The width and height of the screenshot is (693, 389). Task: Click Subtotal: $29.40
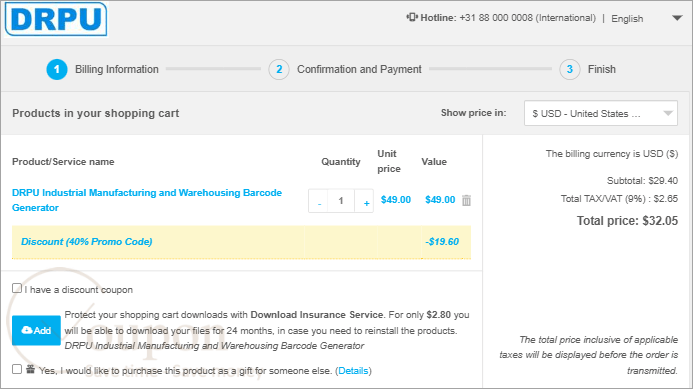(642, 181)
